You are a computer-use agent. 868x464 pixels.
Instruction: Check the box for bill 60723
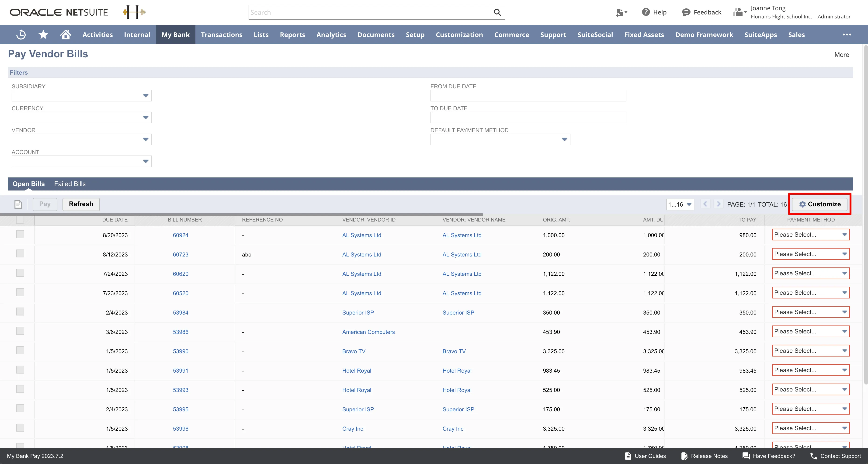click(20, 253)
